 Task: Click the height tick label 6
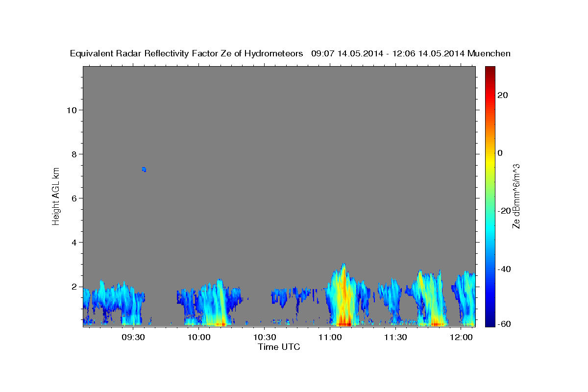pos(73,198)
